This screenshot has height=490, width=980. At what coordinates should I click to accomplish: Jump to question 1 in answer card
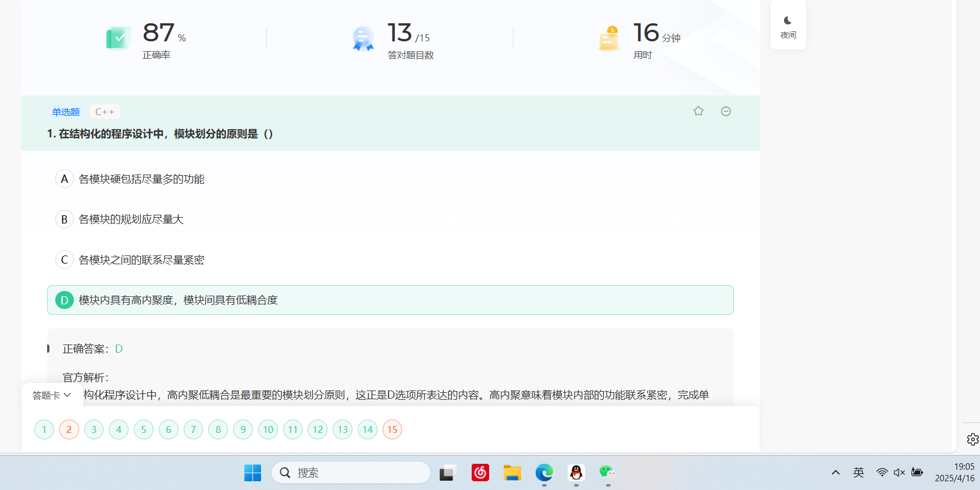tap(44, 429)
